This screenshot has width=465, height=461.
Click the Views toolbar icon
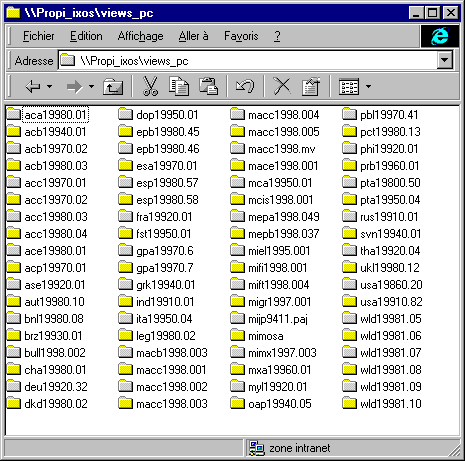tap(349, 87)
